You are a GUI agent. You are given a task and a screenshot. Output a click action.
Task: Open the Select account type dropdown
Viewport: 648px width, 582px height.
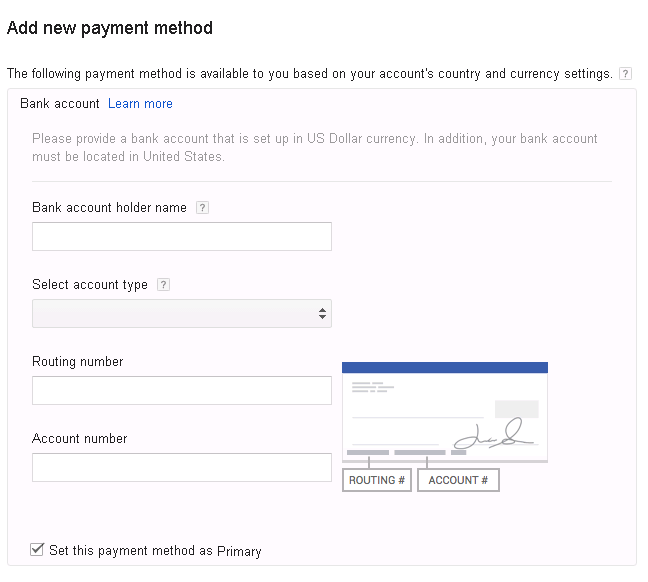[x=182, y=314]
